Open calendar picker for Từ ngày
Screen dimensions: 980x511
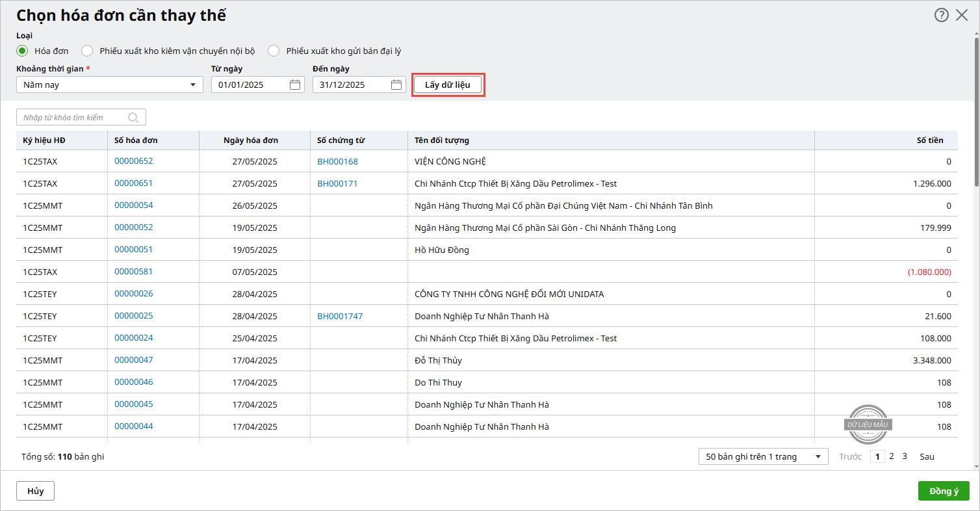pyautogui.click(x=295, y=85)
